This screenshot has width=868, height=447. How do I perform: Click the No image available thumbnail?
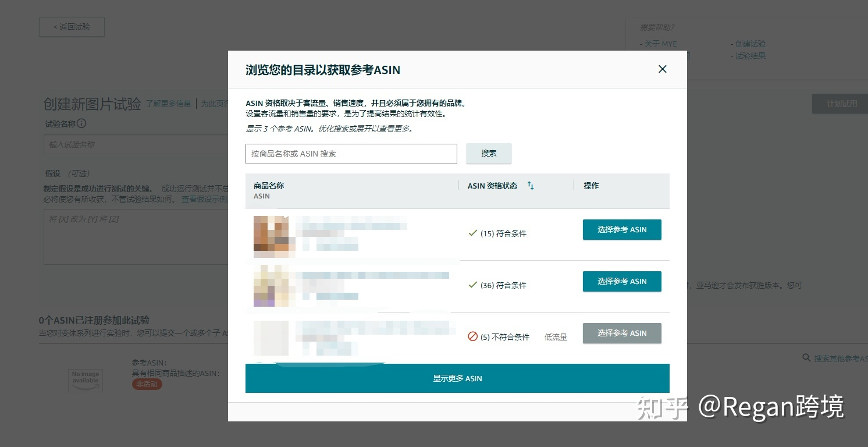pos(86,380)
